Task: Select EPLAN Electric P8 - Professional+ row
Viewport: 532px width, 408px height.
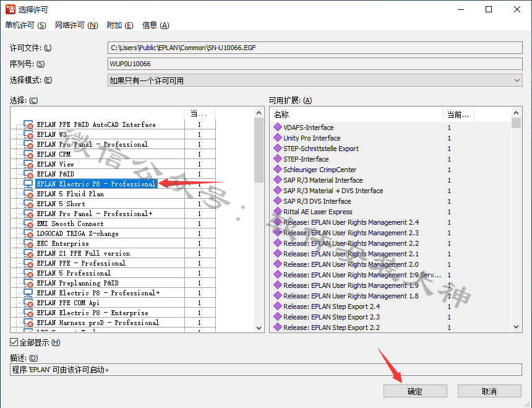Action: point(98,293)
